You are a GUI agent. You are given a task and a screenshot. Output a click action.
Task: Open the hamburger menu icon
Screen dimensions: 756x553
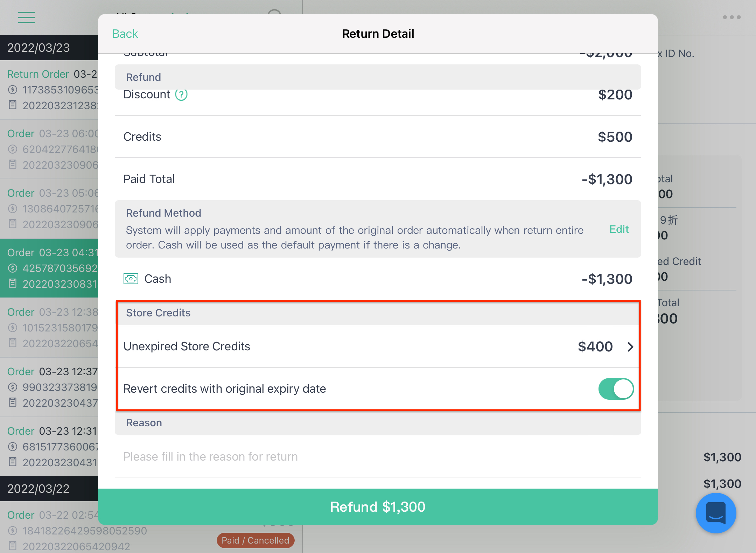click(x=27, y=17)
